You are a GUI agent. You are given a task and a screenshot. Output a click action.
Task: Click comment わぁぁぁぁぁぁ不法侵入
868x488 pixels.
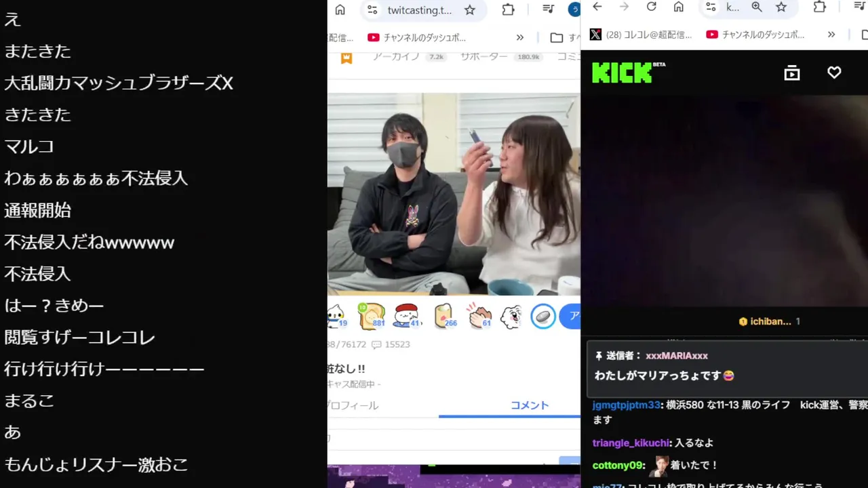[96, 178]
